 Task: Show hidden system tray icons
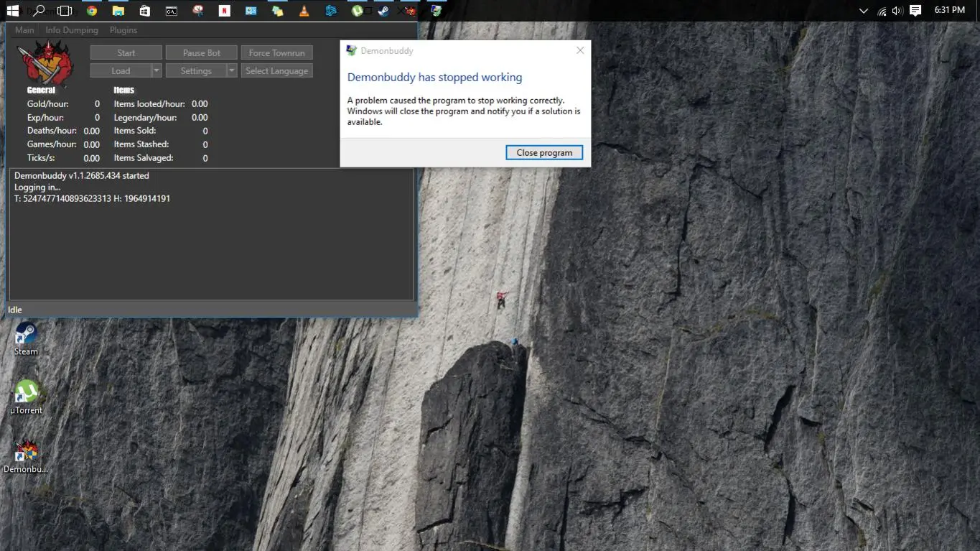pos(863,11)
